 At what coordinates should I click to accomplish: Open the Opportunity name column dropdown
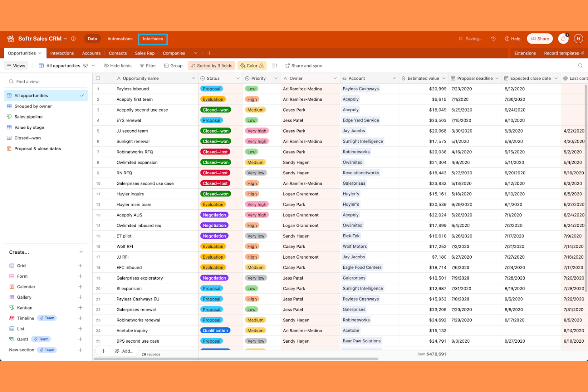tap(193, 78)
